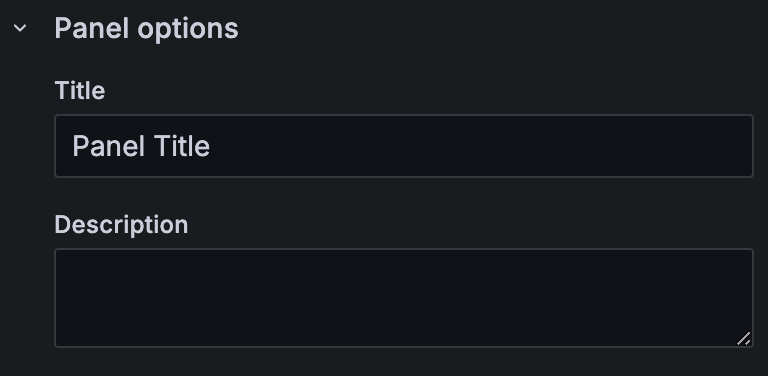This screenshot has height=376, width=768.
Task: Collapse the Panel options section chevron
Action: coord(20,28)
